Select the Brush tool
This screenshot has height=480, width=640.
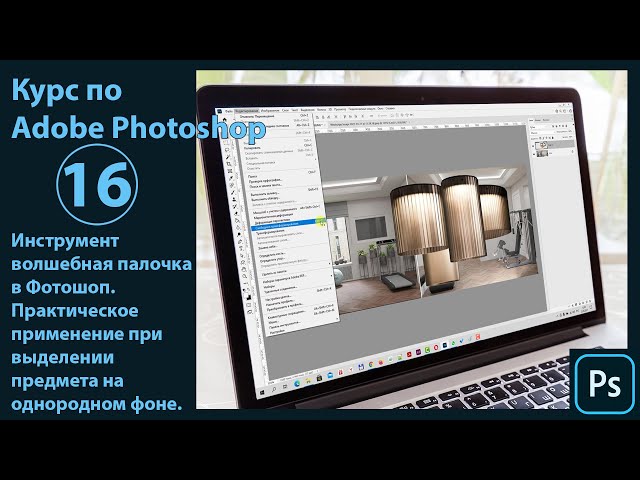point(233,193)
